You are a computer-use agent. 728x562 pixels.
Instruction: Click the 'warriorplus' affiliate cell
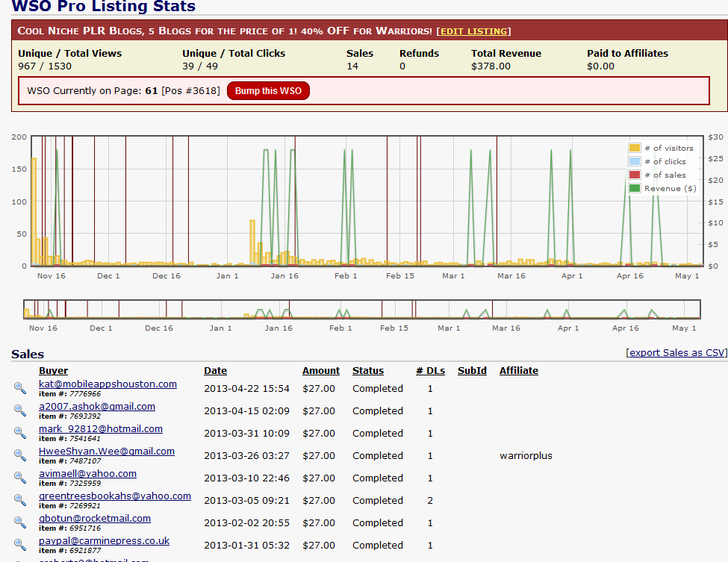(x=526, y=456)
